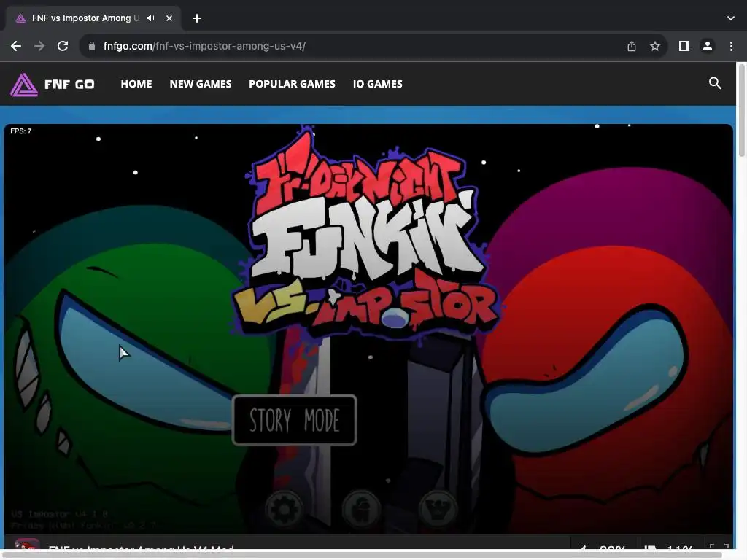This screenshot has height=560, width=747.
Task: Open the POPULAR GAMES menu item
Action: [292, 84]
